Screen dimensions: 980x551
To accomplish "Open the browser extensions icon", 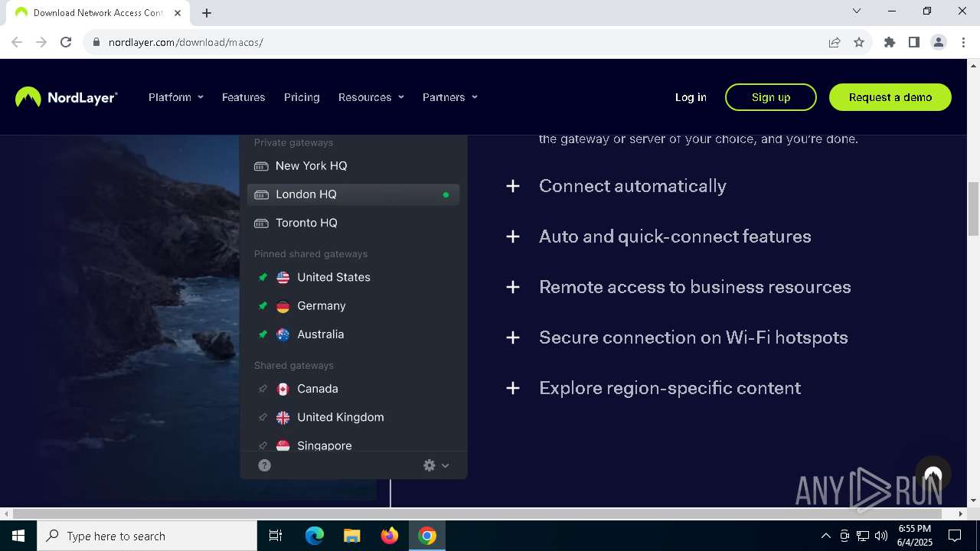I will (x=890, y=42).
